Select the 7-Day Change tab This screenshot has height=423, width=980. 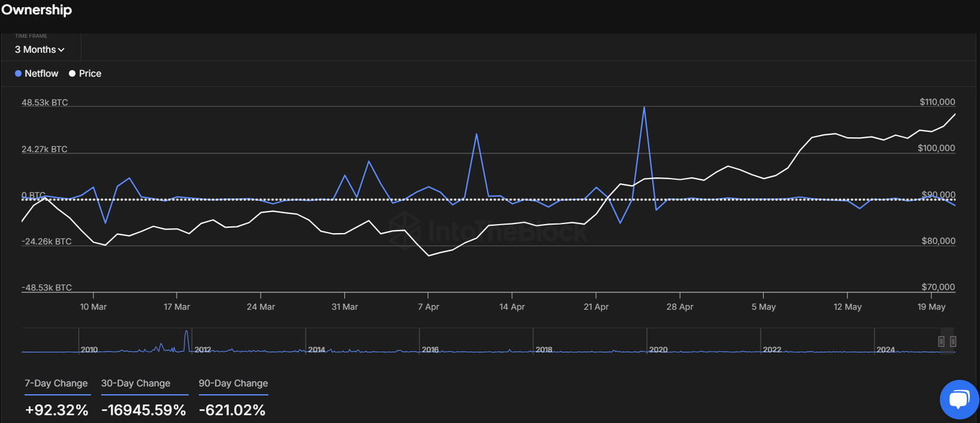[x=56, y=383]
